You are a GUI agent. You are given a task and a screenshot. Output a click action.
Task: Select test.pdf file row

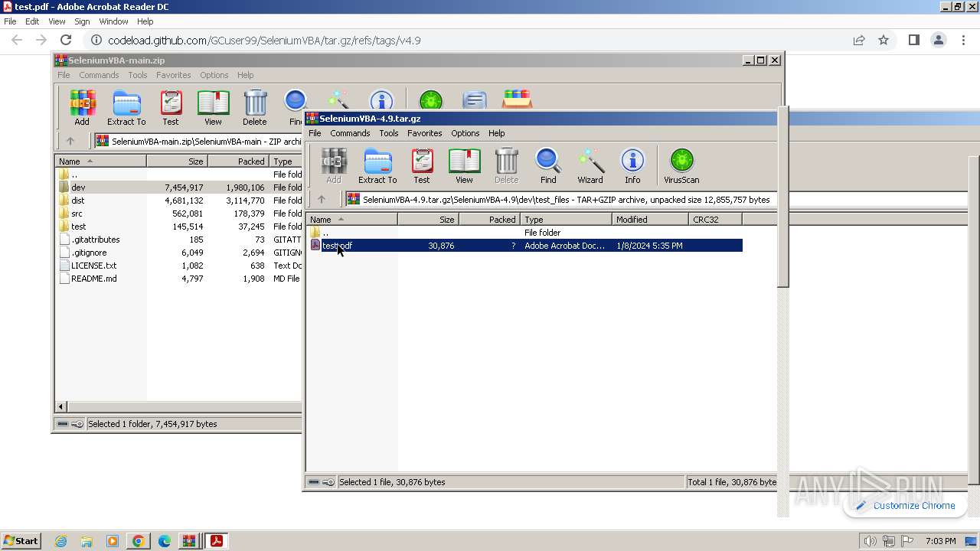pos(526,246)
